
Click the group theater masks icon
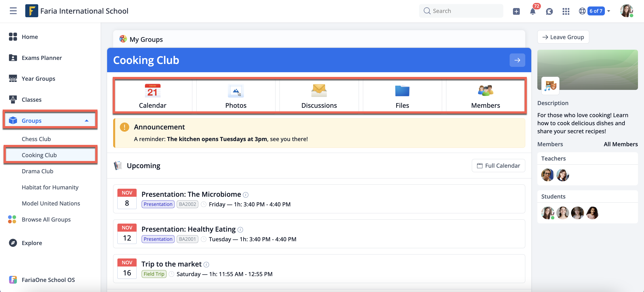click(550, 86)
